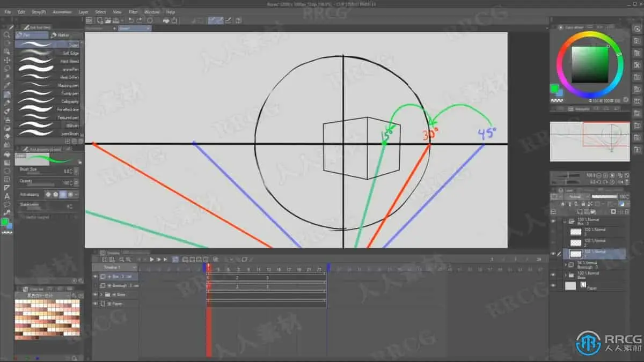
Task: Click the Go to next frame button
Action: coord(158,259)
